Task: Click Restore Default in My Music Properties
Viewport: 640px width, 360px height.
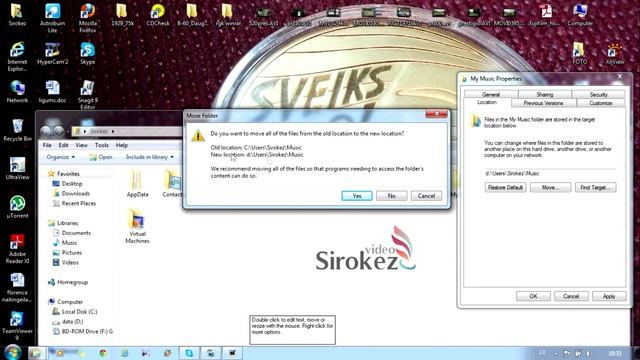Action: pyautogui.click(x=505, y=187)
